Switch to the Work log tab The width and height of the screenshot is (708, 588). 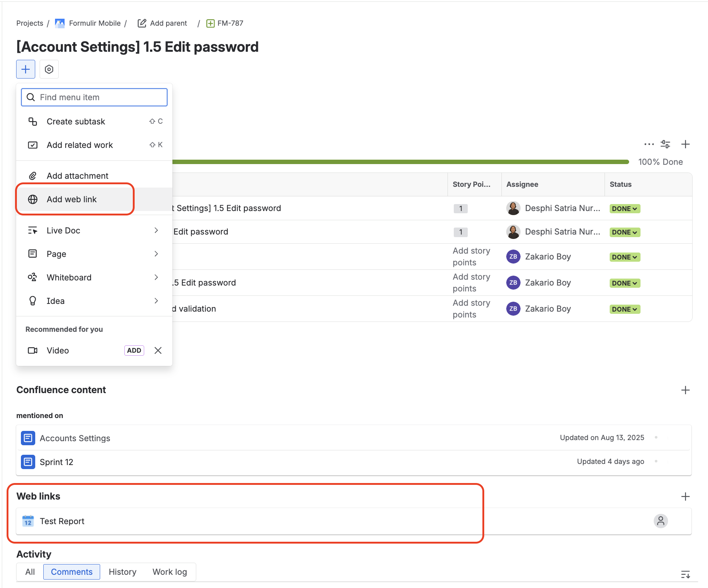tap(169, 572)
